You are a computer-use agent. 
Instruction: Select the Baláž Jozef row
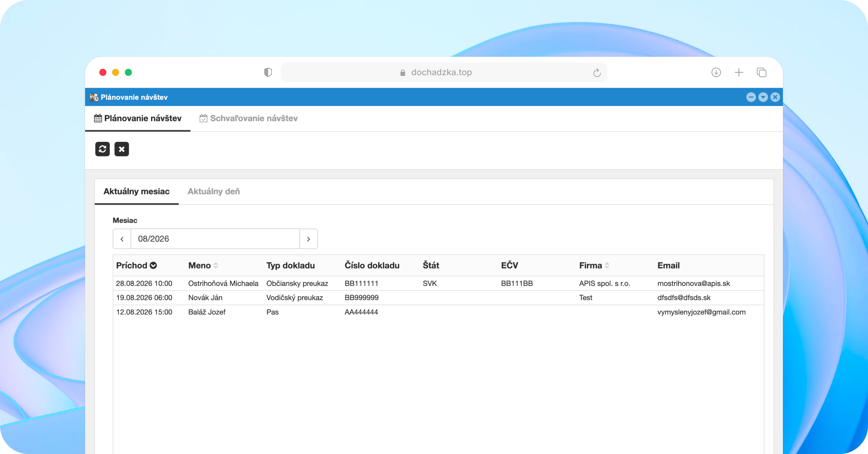click(x=439, y=312)
